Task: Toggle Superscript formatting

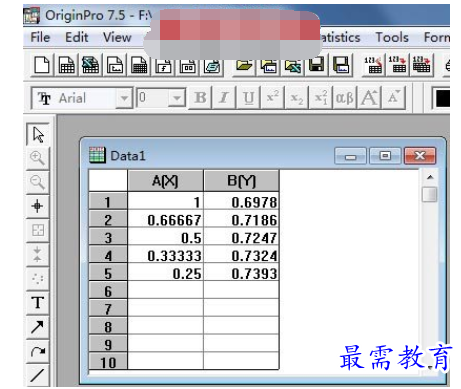Action: point(273,98)
